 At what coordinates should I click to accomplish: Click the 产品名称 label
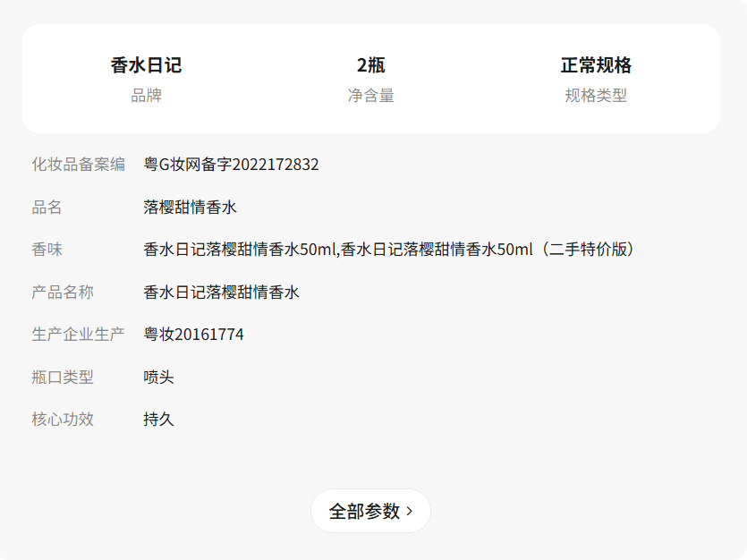(x=63, y=292)
